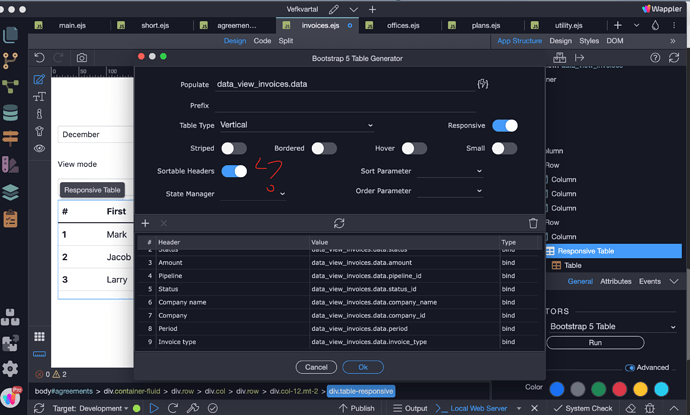Open the database manager icon in sidebar

coord(11,113)
